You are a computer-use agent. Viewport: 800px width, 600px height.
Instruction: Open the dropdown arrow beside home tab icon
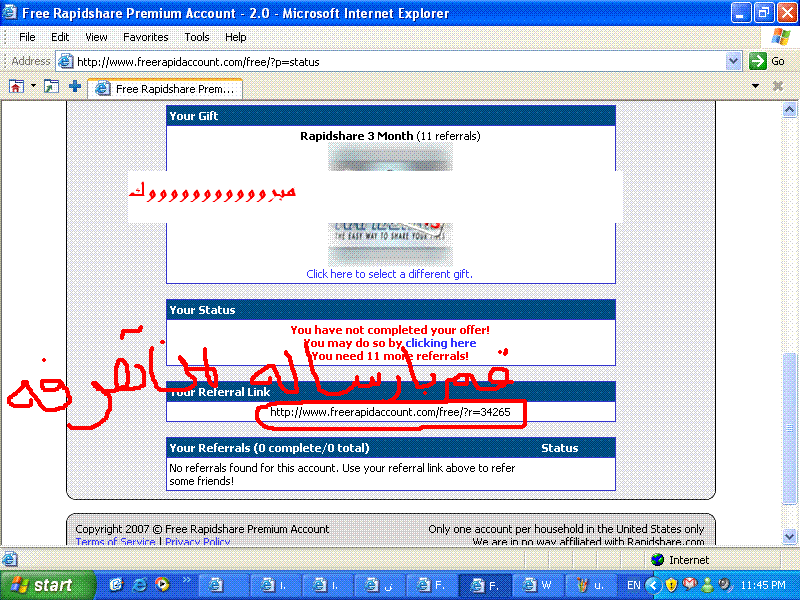[x=33, y=86]
